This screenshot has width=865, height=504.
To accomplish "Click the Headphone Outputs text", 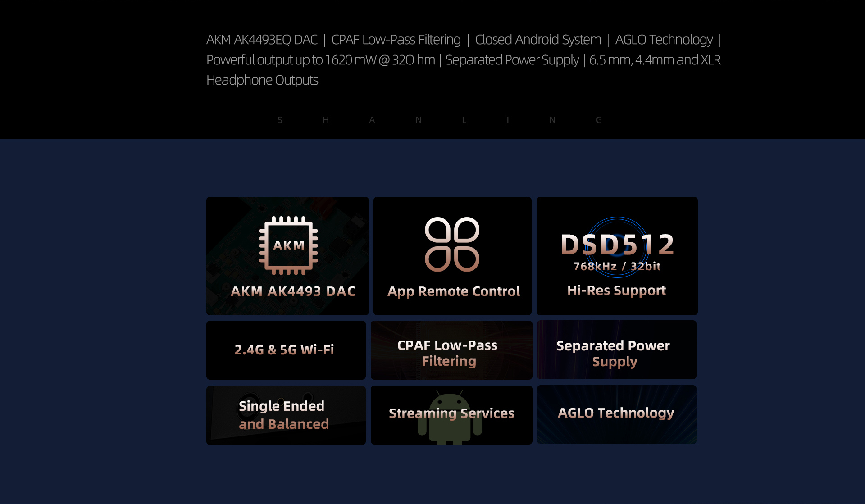I will (262, 80).
